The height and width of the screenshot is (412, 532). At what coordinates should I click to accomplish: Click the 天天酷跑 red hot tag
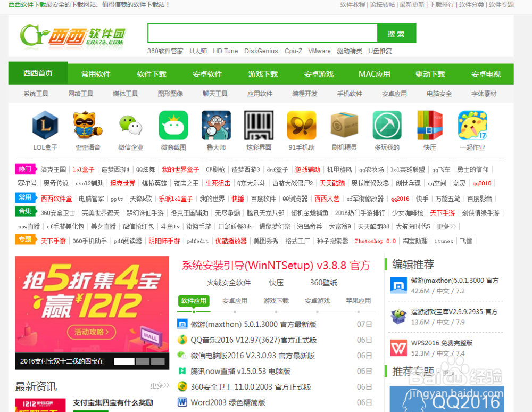coord(332,183)
